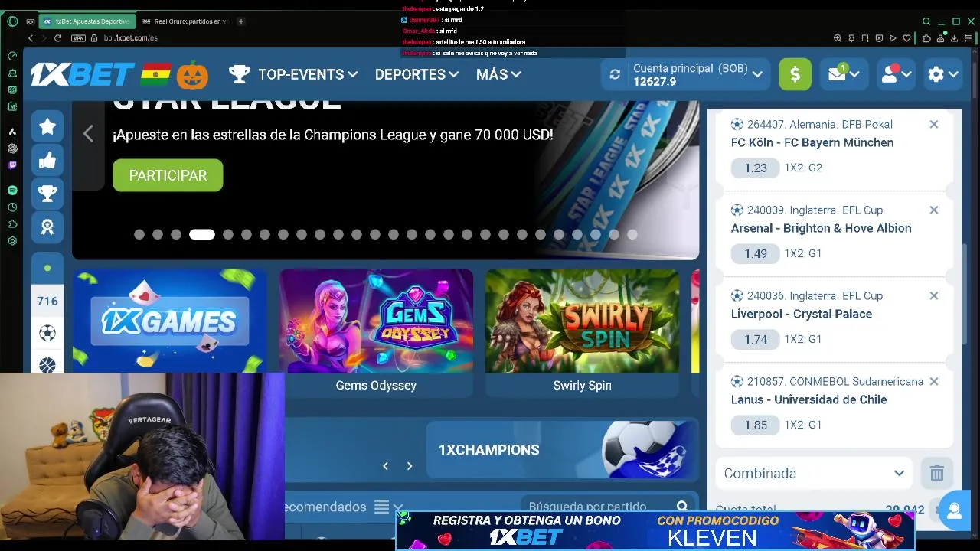Viewport: 980px width, 551px height.
Task: Open Twitch in Opera GX sidebar
Action: 12,165
